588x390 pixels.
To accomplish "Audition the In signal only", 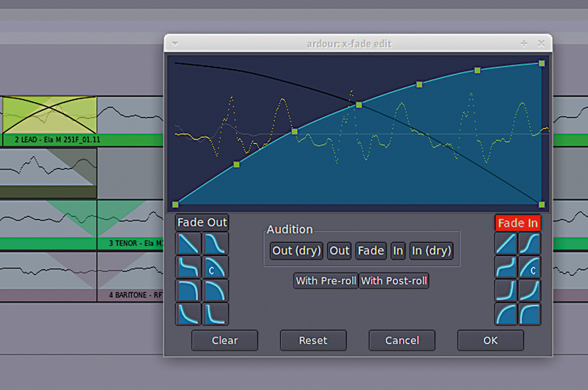I will point(398,251).
